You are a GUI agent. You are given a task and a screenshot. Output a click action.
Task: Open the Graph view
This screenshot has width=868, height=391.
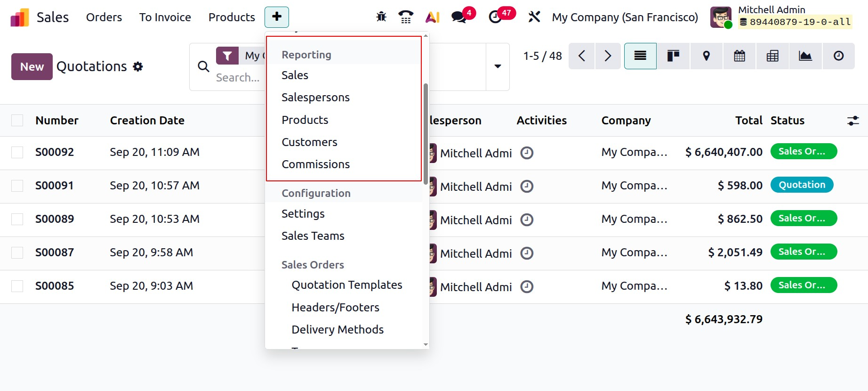point(805,56)
